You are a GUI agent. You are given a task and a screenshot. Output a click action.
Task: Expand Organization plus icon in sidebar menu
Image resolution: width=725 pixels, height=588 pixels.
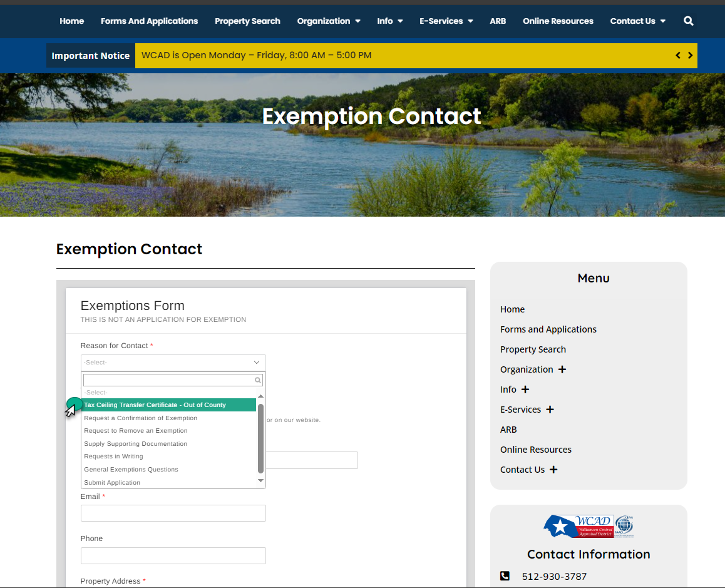pyautogui.click(x=562, y=369)
